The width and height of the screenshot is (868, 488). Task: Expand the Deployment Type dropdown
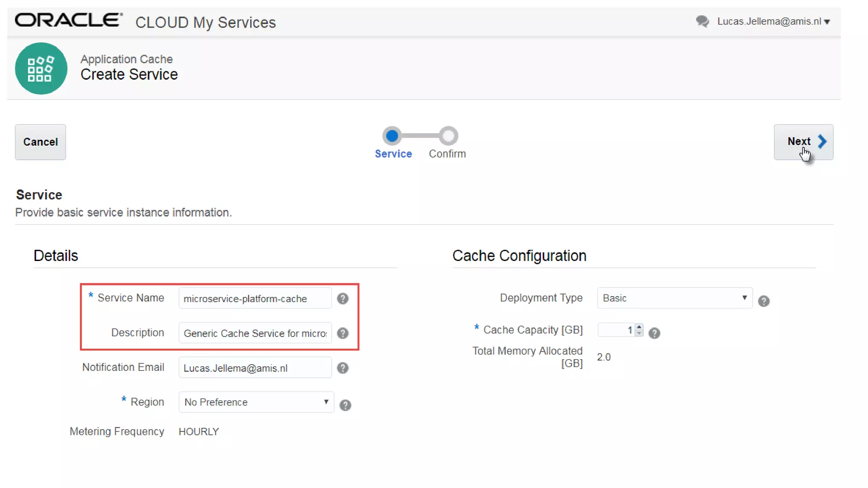(674, 298)
